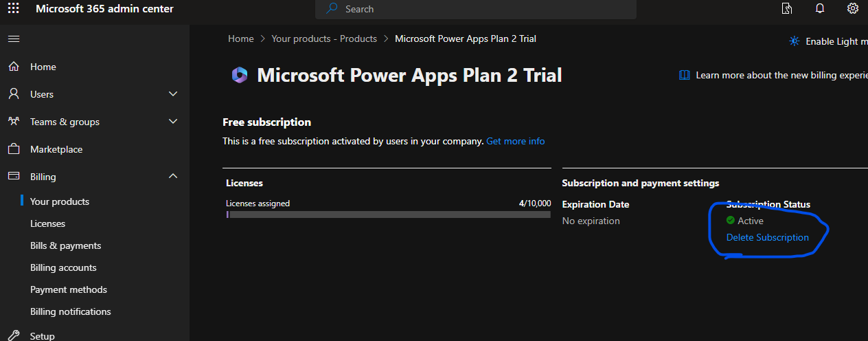The image size is (868, 341).
Task: Click the document icon left of the bell
Action: (x=787, y=9)
